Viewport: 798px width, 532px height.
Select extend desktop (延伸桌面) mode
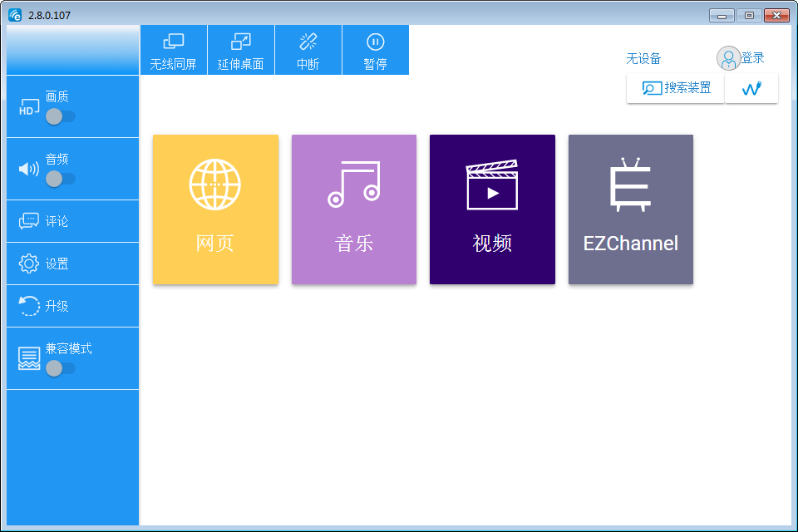coord(241,50)
